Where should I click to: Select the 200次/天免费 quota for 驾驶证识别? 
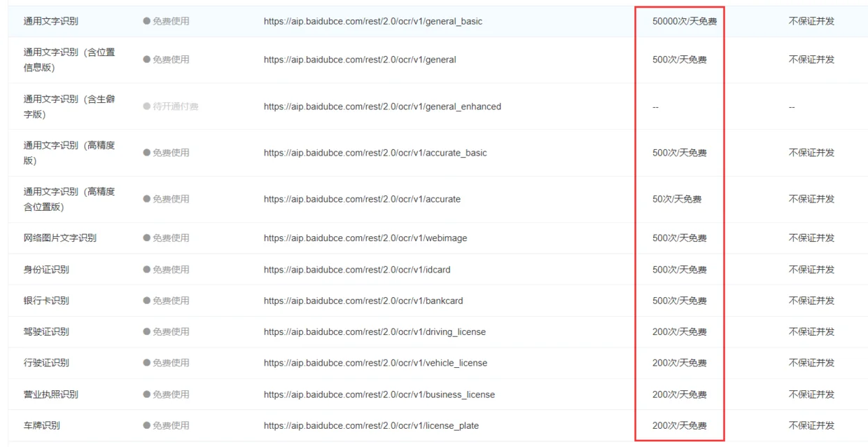680,331
